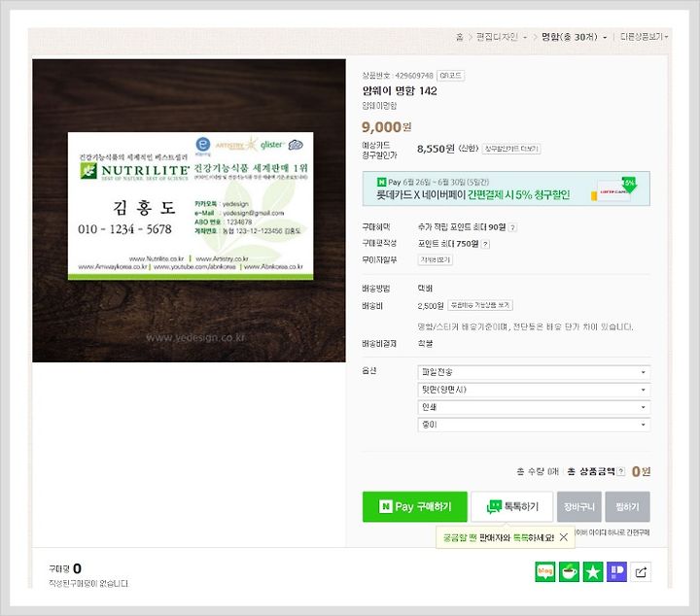Screen dimensions: 700x616
Task: Select the product title 암웨이 명함 142
Action: pos(400,91)
